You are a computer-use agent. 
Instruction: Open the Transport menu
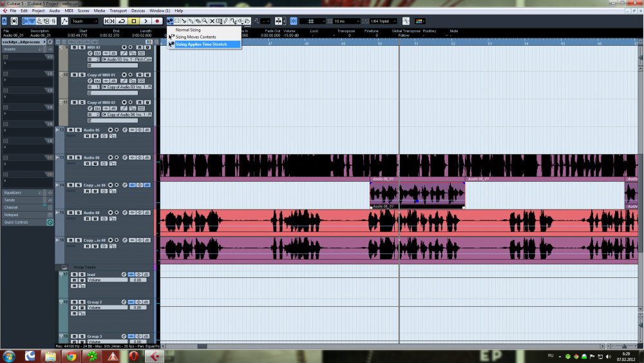click(118, 11)
